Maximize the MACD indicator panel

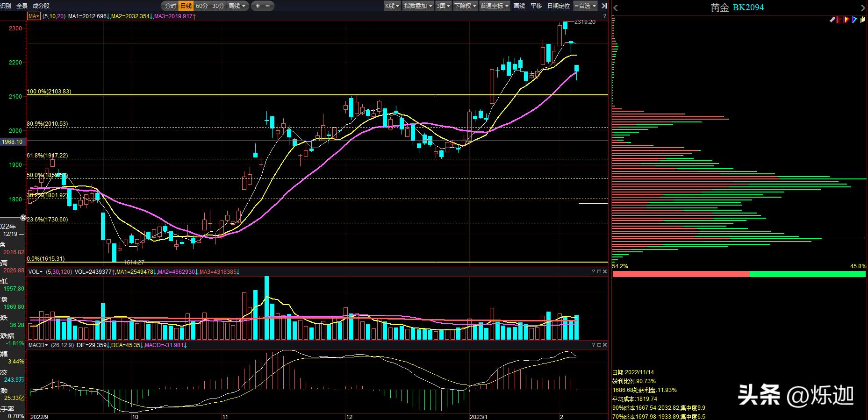click(x=599, y=345)
